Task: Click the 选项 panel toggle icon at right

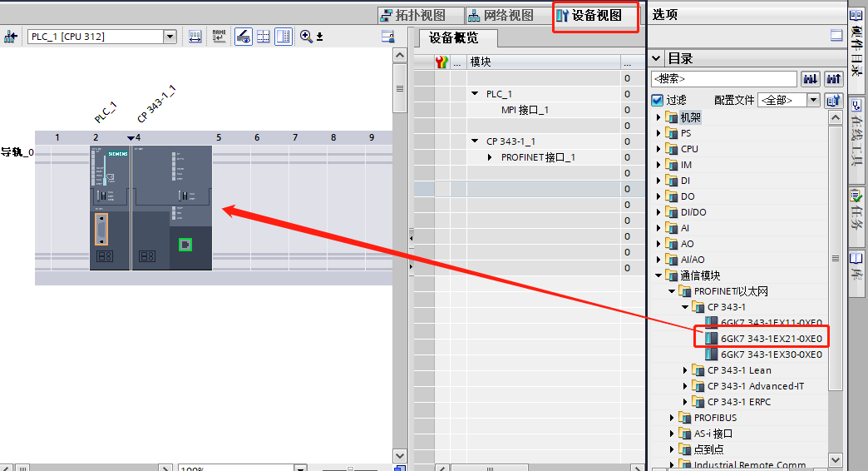Action: point(836,36)
